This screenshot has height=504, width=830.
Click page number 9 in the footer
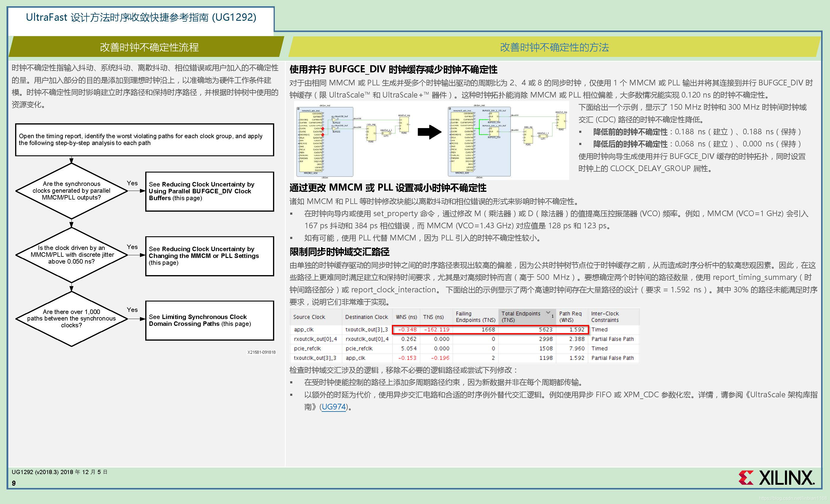click(x=14, y=483)
